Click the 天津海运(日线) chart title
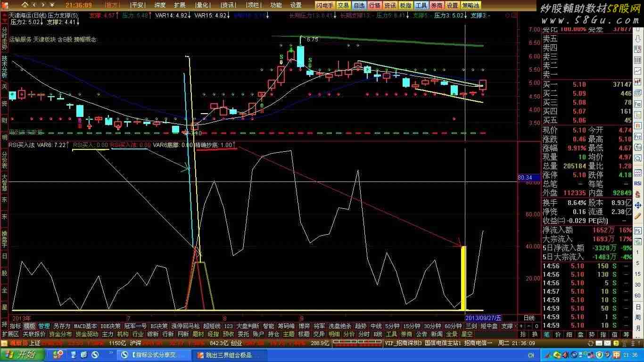This screenshot has width=644, height=362. (27, 16)
